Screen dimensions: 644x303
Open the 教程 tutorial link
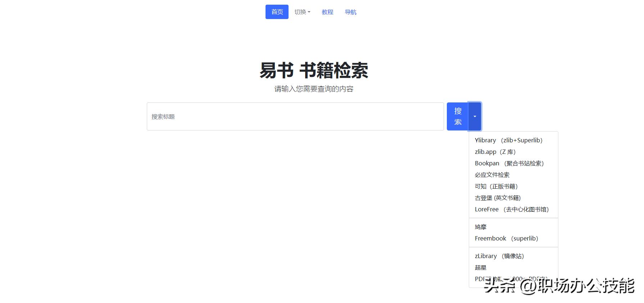[327, 12]
